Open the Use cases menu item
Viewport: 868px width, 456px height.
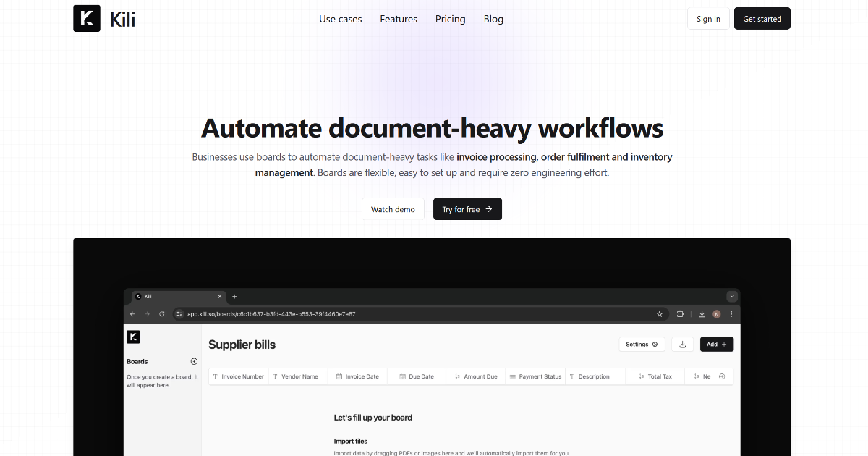coord(341,19)
